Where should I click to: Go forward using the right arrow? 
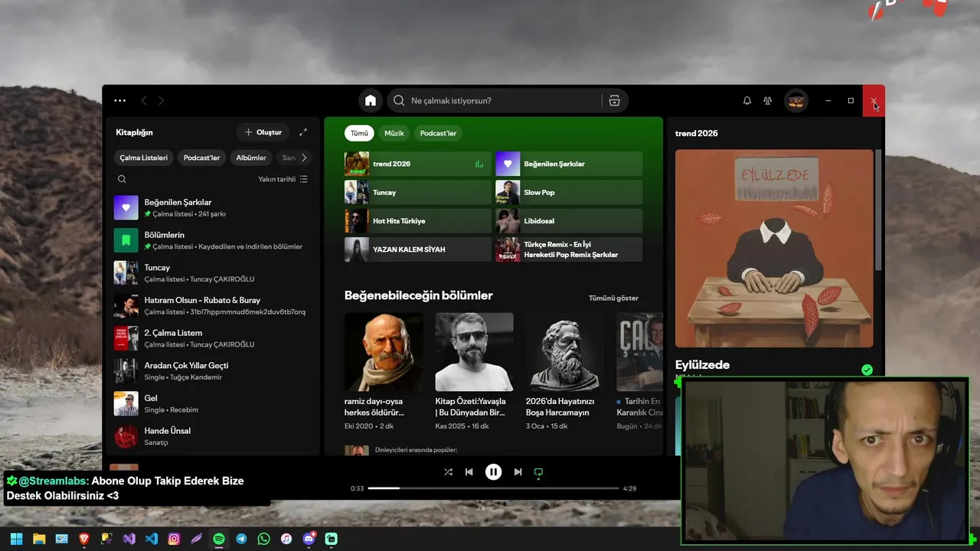161,100
